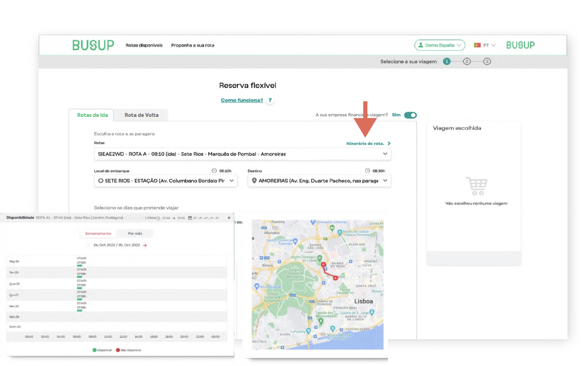Image resolution: width=588 pixels, height=366 pixels.
Task: Click the Sáb-29 row label
Action: point(14,317)
